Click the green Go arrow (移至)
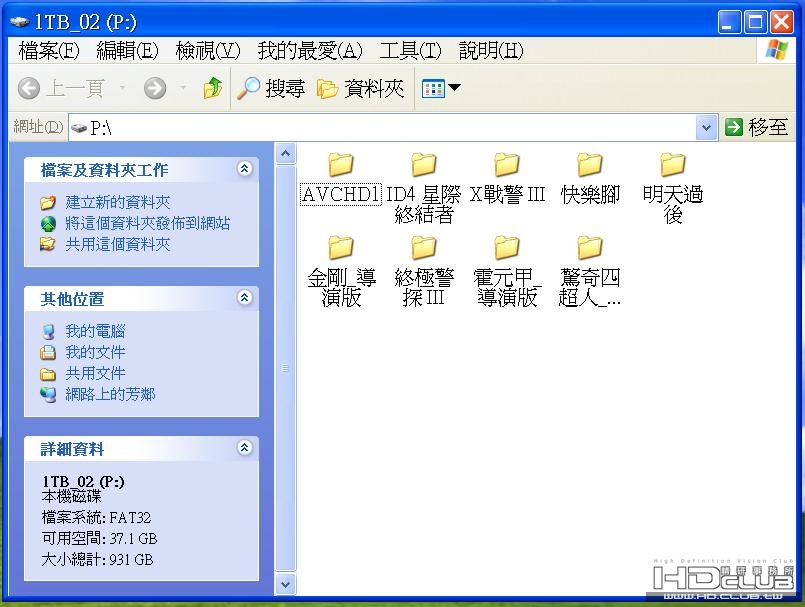The width and height of the screenshot is (805, 607). [734, 127]
